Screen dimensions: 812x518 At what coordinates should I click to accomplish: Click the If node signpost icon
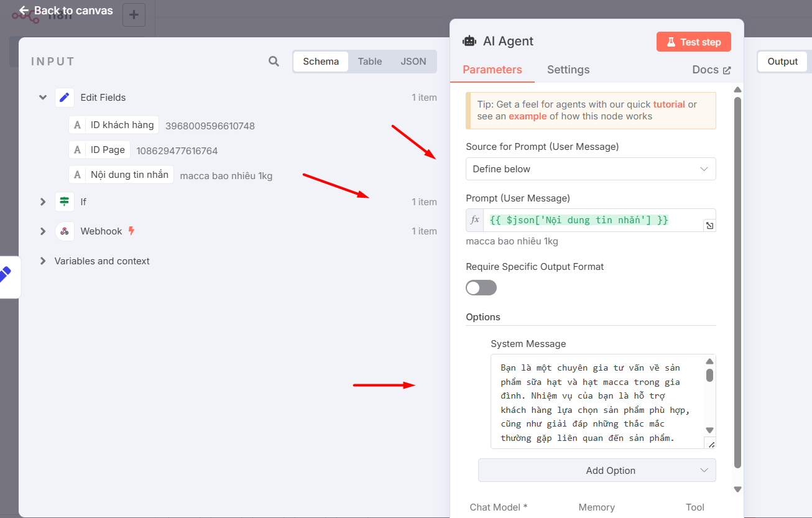pos(65,201)
